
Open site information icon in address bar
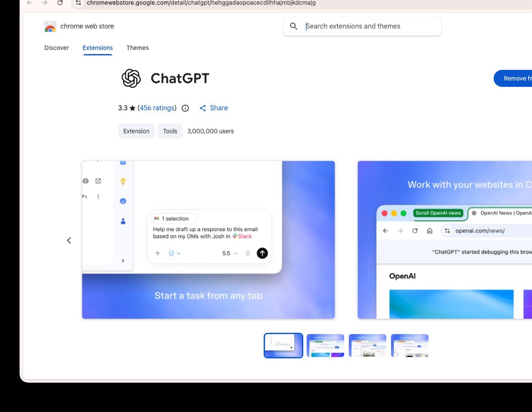click(x=78, y=3)
